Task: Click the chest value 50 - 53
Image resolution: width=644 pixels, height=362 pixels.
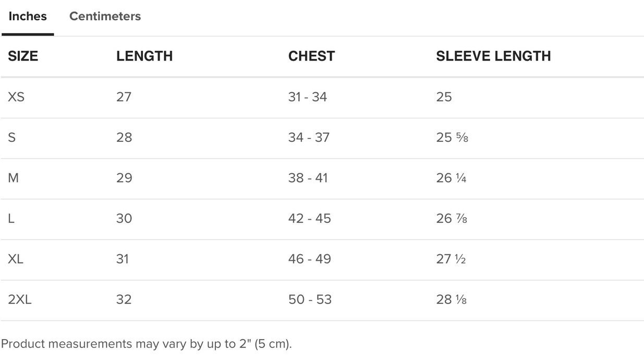Action: (x=310, y=299)
